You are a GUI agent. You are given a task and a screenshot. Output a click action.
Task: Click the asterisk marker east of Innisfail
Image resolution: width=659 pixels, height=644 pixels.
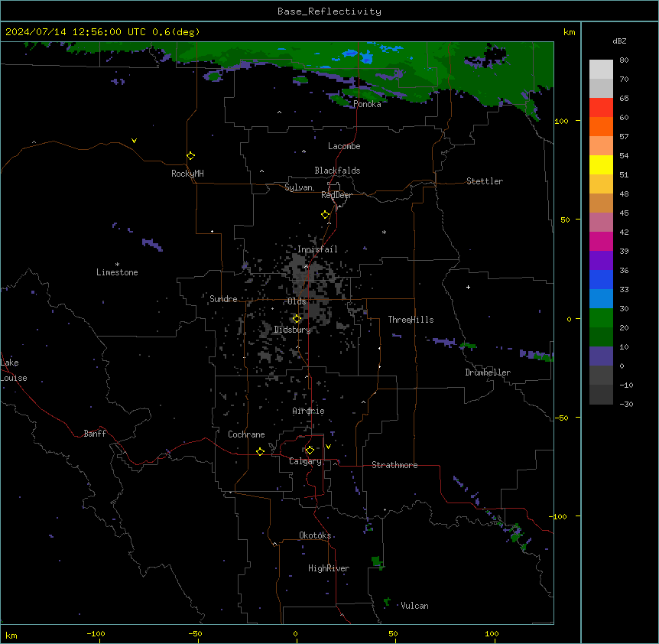384,232
